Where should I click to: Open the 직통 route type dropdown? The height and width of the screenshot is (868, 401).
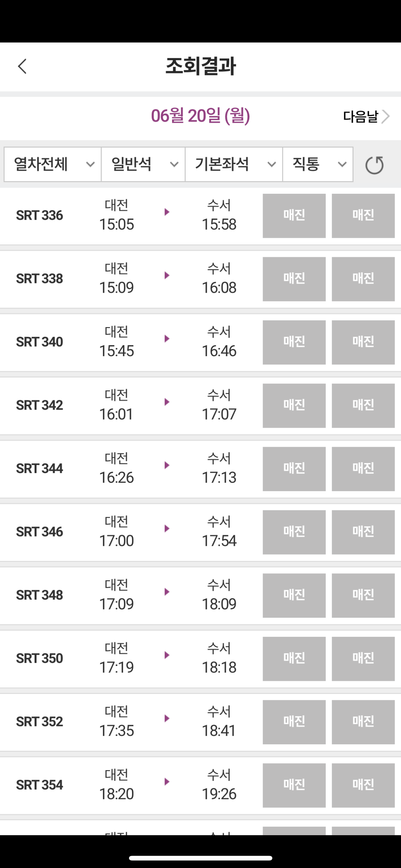[318, 164]
